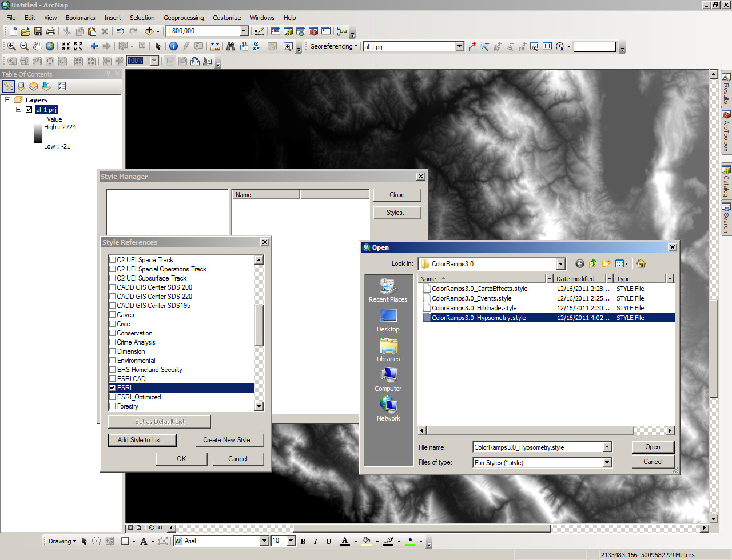This screenshot has height=560, width=732.
Task: Click the Add Style to List button
Action: 142,440
